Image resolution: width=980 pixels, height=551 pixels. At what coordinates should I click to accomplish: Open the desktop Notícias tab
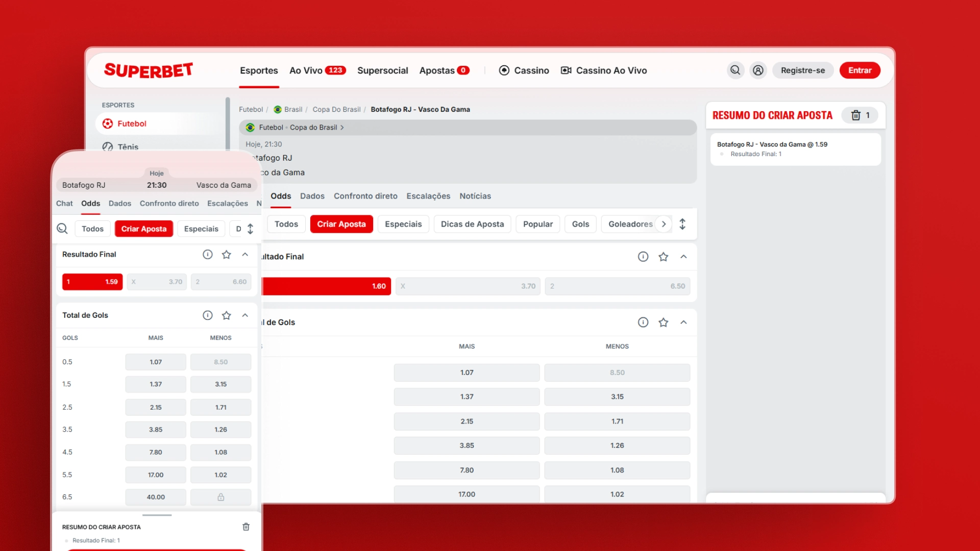point(475,196)
